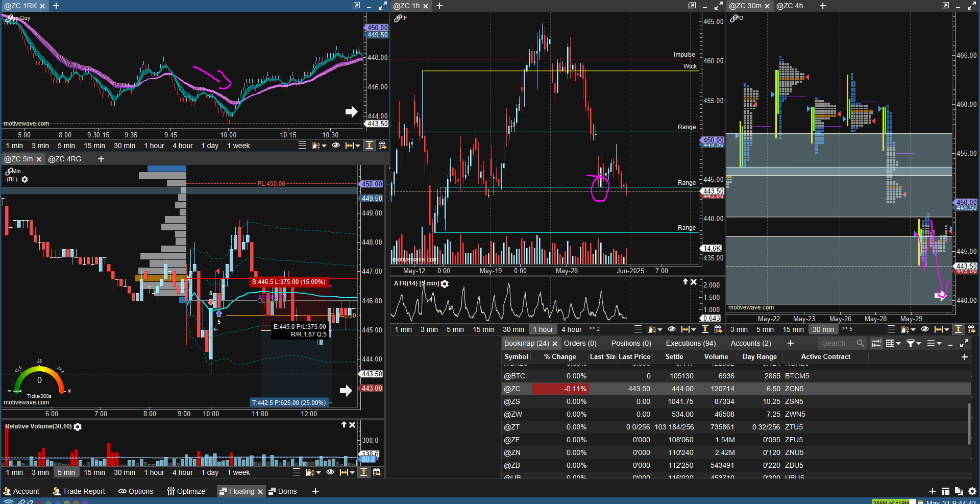Screen dimensions: 980x504
Task: Open hamburger lines menu on 1RK chart toolbar
Action: coord(302,146)
